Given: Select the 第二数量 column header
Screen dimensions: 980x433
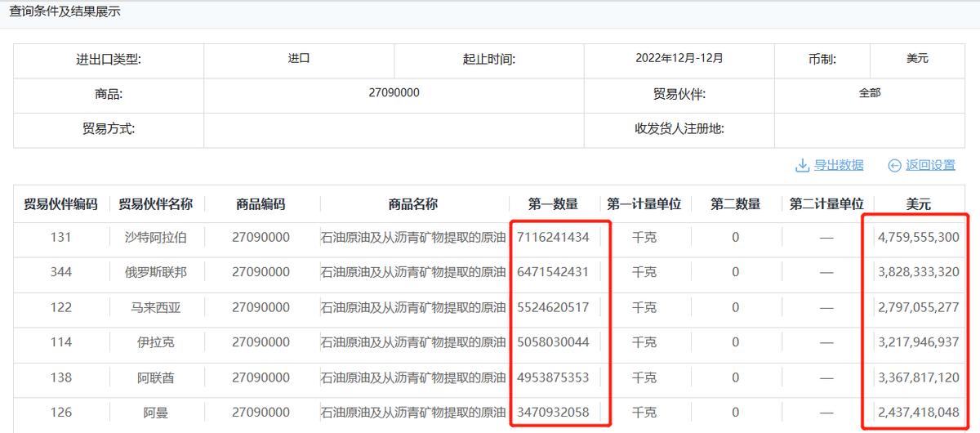Looking at the screenshot, I should coord(735,204).
